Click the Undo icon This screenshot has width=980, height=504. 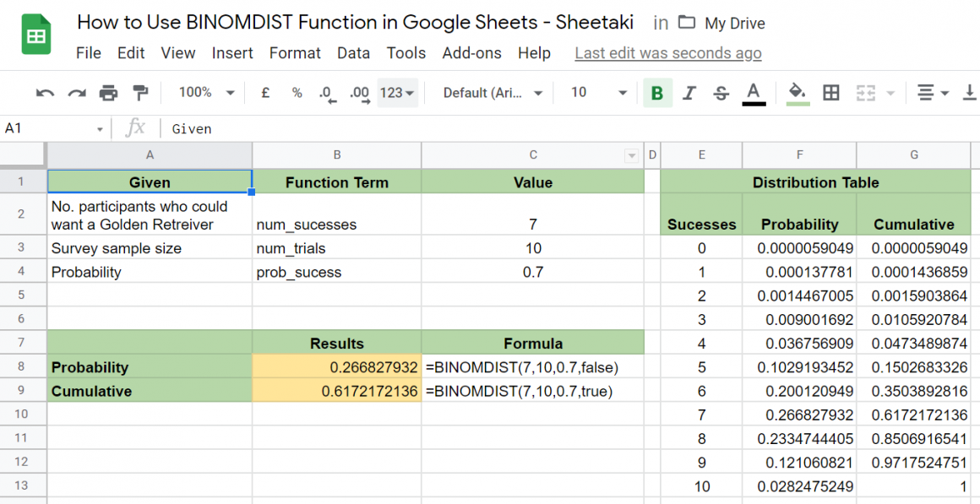tap(44, 93)
